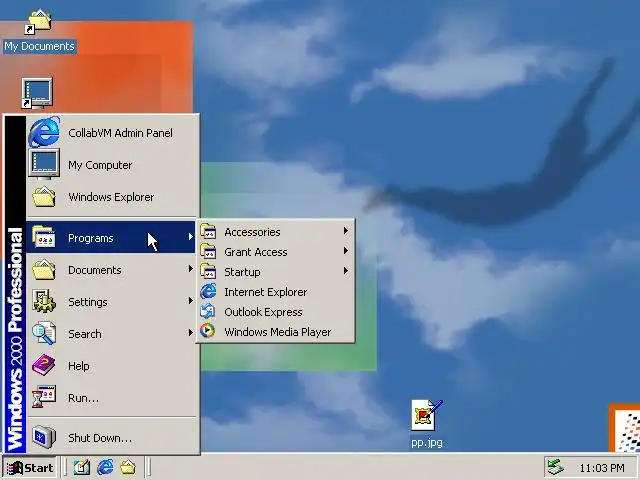The height and width of the screenshot is (480, 640).
Task: Click the Windows Media Player icon
Action: 208,331
